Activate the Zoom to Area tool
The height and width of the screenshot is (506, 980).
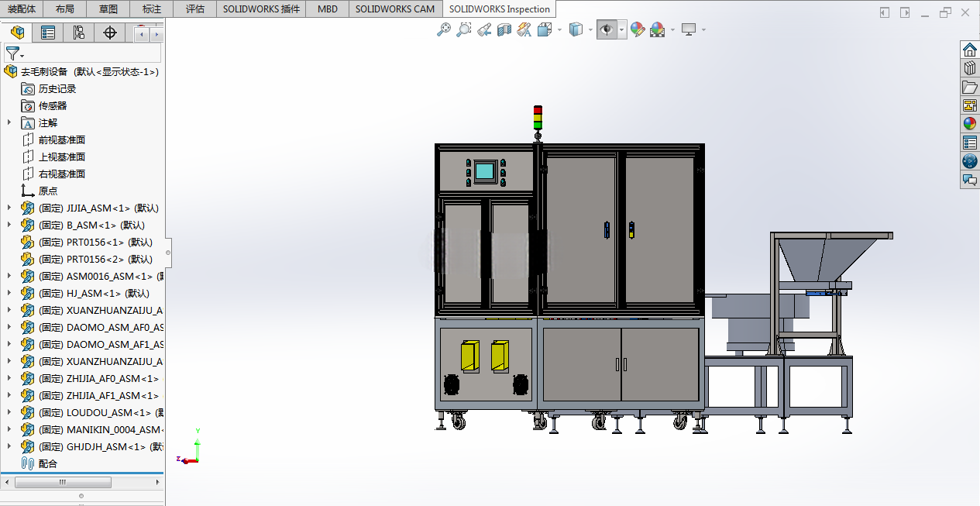coord(463,29)
